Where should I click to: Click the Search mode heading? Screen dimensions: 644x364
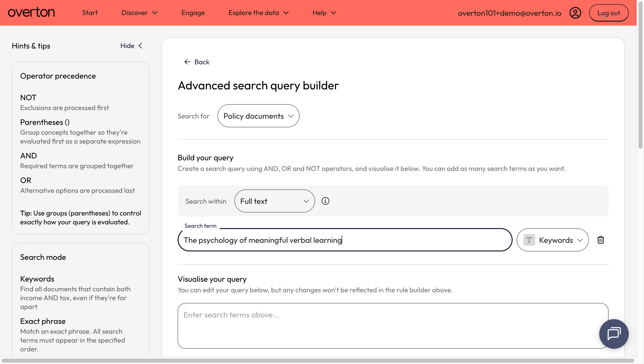tap(43, 257)
